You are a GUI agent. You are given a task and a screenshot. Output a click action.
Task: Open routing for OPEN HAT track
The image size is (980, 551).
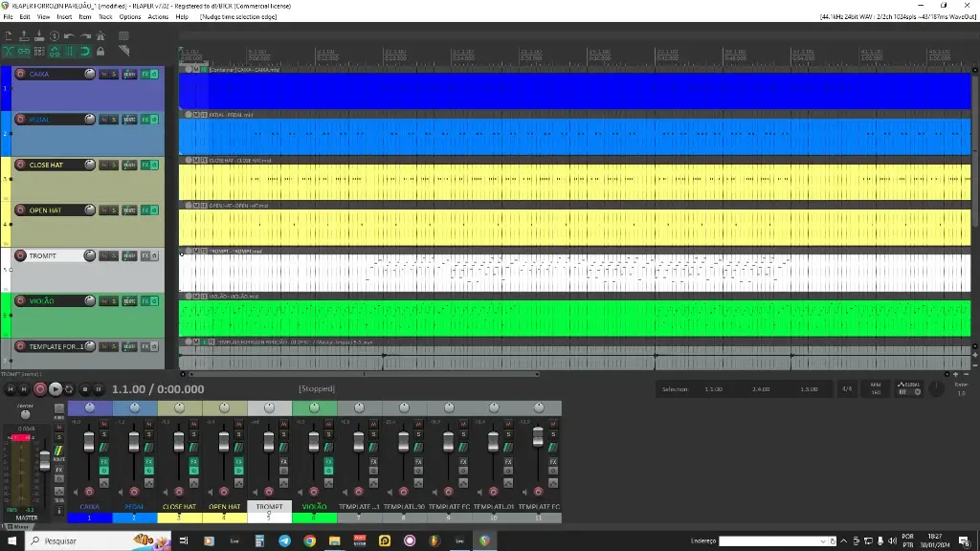tap(129, 210)
